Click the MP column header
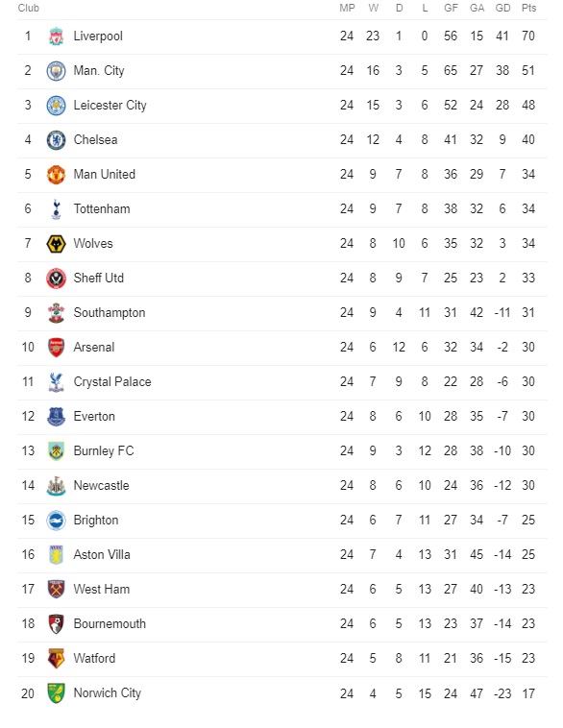The width and height of the screenshot is (563, 728). [347, 8]
